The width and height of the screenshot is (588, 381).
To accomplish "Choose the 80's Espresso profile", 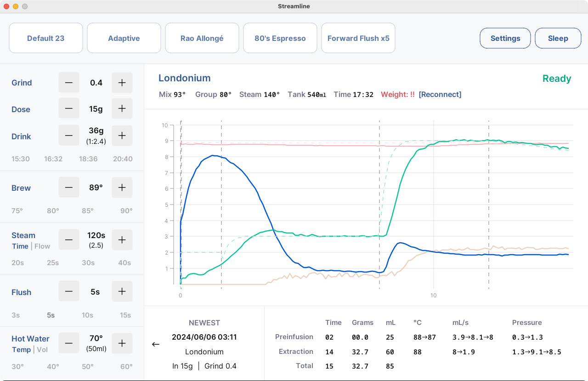I will coord(280,38).
